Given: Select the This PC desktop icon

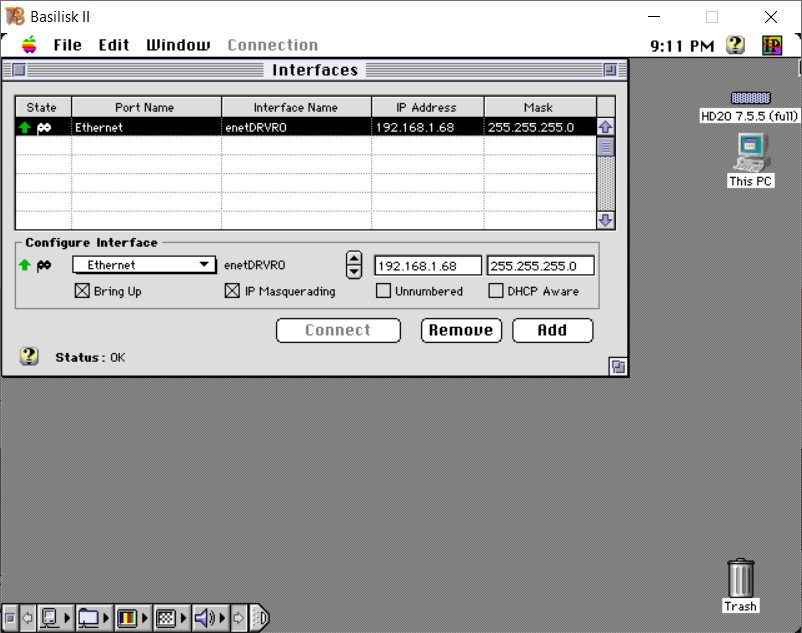Looking at the screenshot, I should pos(750,152).
